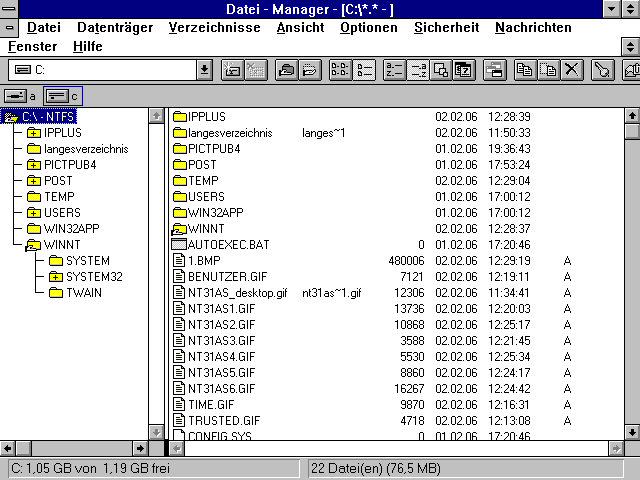Select WIN32APP folder in the tree
This screenshot has height=480, width=640.
[71, 229]
